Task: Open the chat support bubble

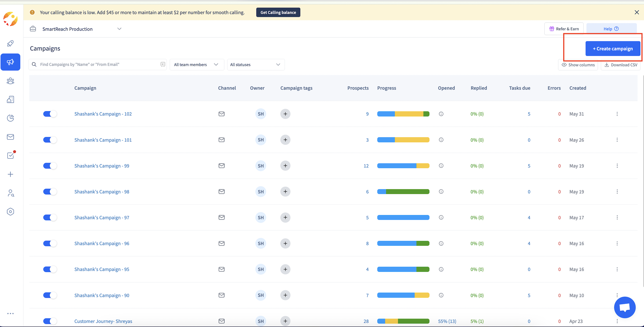Action: click(624, 307)
